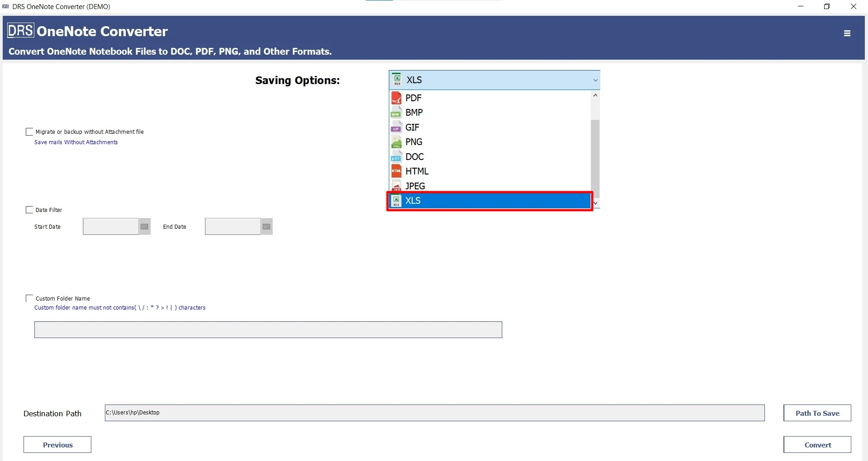Choose PDF from the format list

point(490,98)
